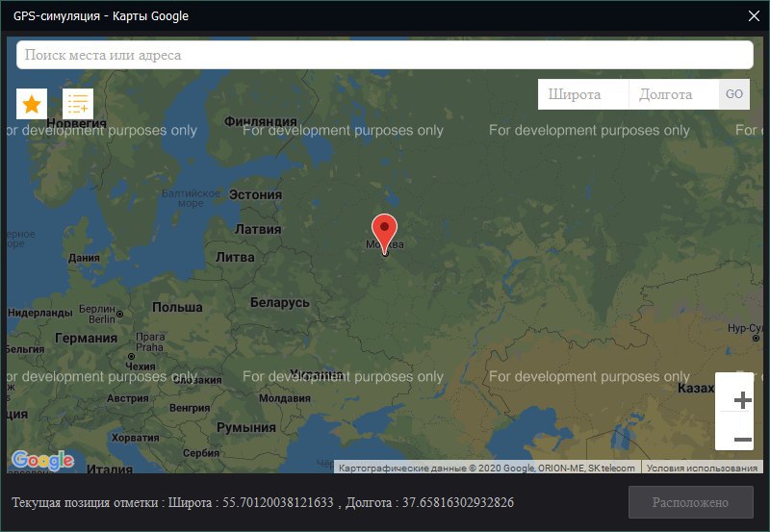Click the Балтийское море label
Screen dimensions: 770x532
(191, 198)
